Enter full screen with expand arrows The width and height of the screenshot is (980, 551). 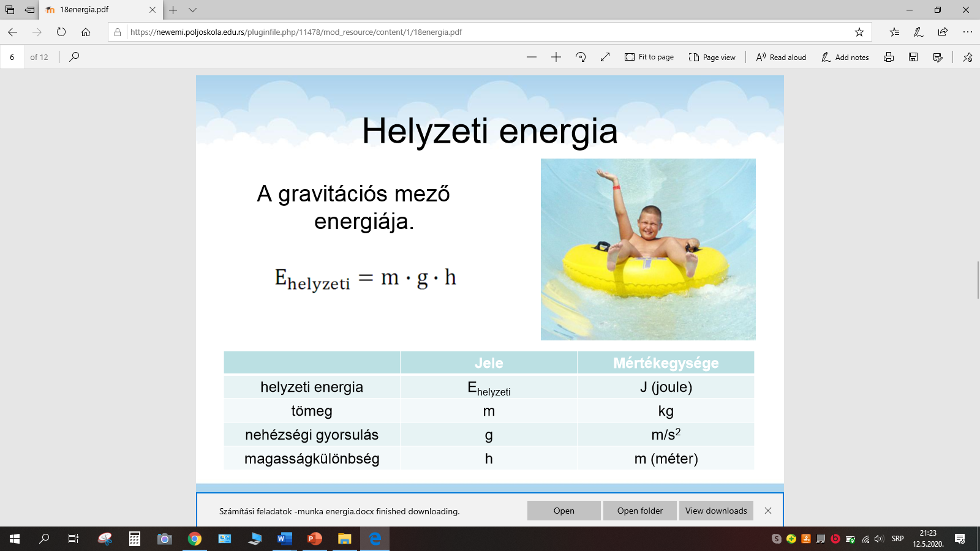605,57
